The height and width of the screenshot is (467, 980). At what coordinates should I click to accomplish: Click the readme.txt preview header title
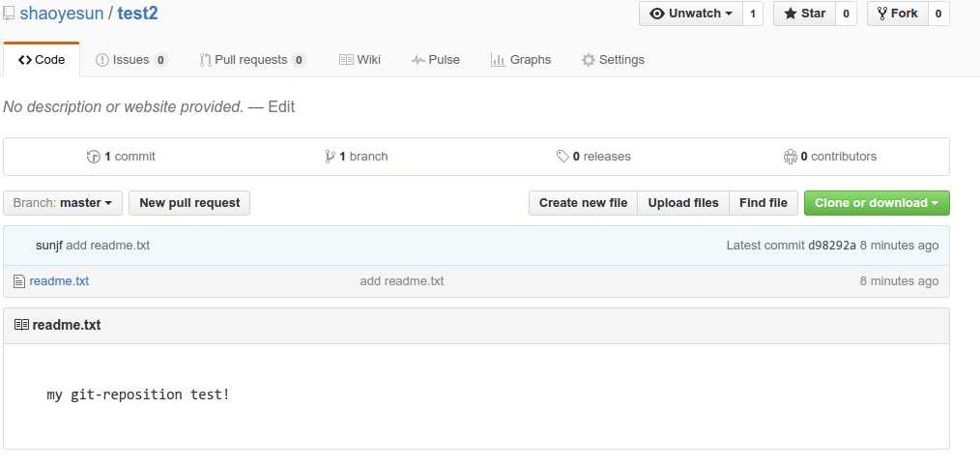(67, 325)
